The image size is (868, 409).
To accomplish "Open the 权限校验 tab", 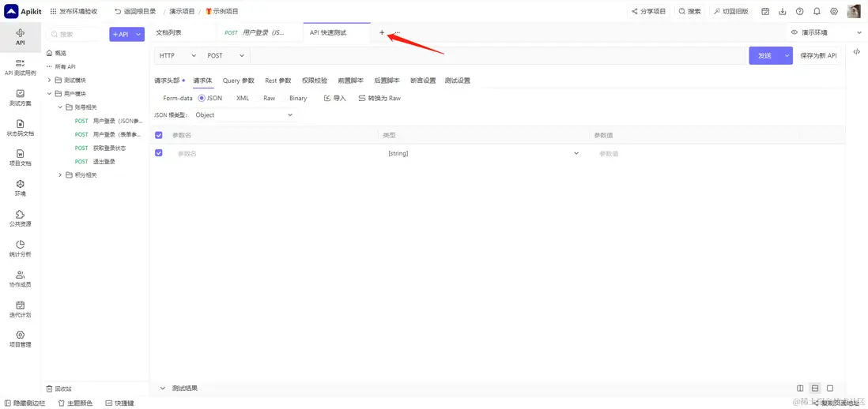I will pos(315,81).
